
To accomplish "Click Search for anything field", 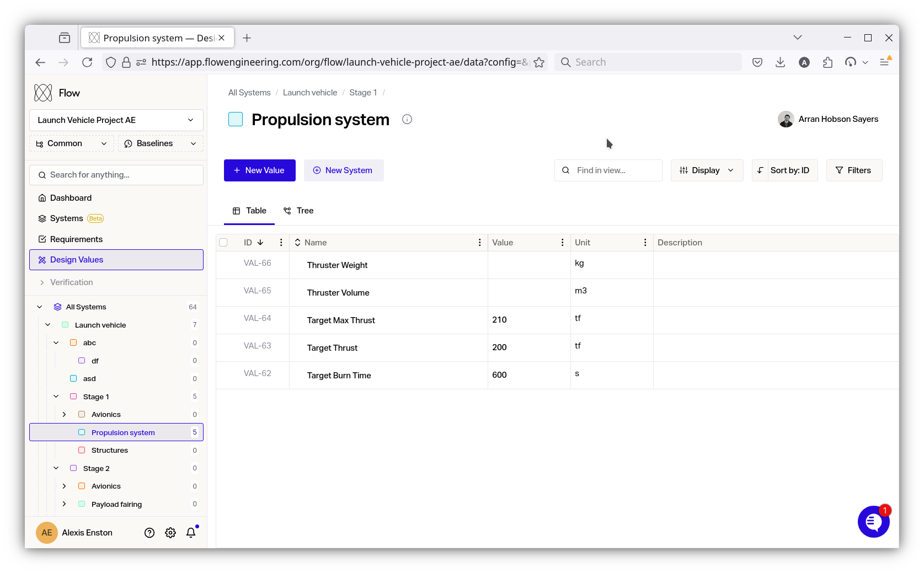I will point(116,175).
